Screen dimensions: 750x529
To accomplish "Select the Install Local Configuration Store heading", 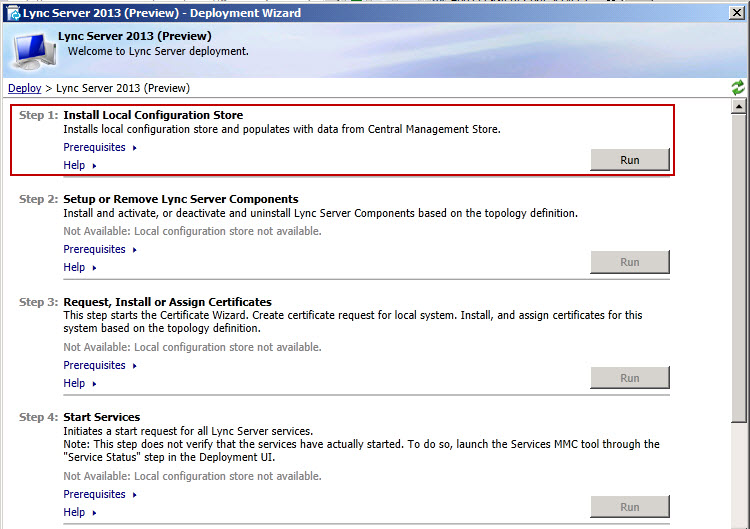I will click(153, 115).
